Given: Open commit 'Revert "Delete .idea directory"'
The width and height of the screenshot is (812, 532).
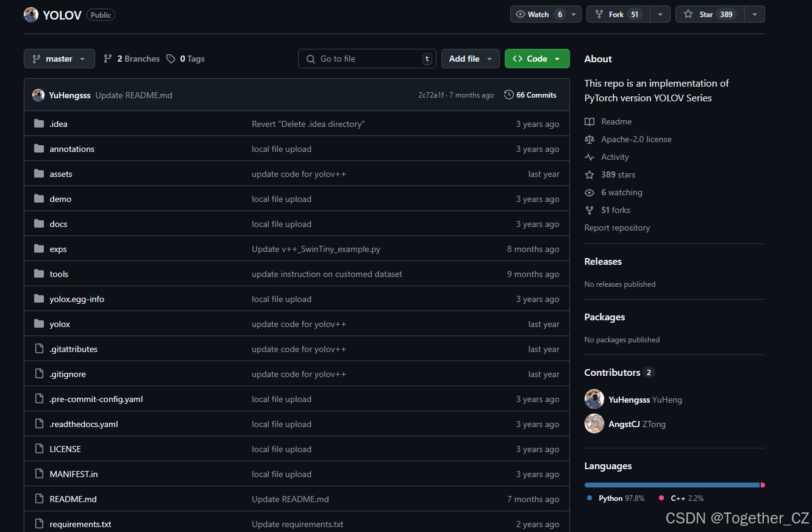Looking at the screenshot, I should point(308,124).
